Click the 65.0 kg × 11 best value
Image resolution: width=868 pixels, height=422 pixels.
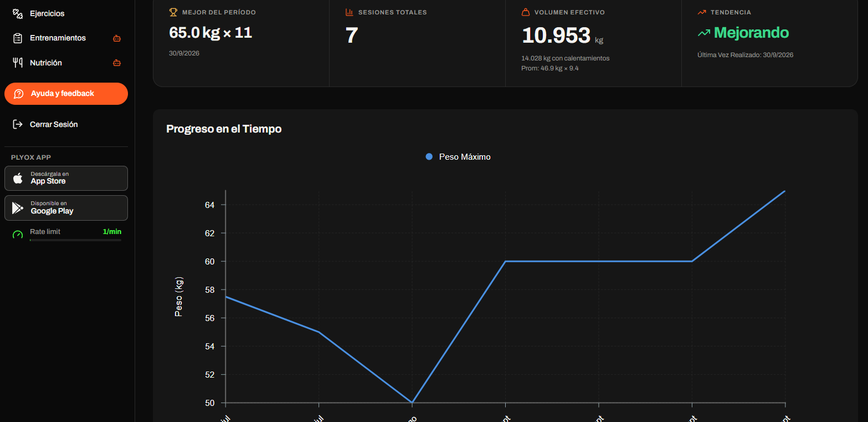coord(210,33)
